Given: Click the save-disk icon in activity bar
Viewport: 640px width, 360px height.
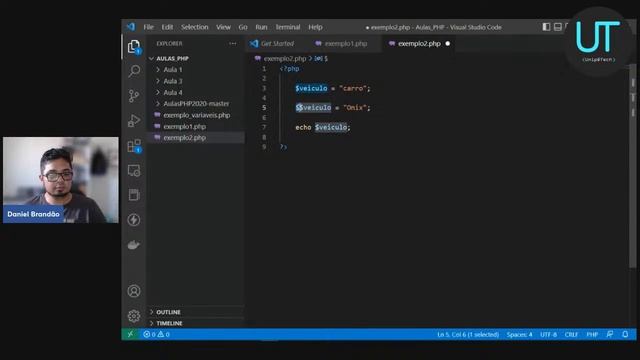Looking at the screenshot, I should 134,195.
